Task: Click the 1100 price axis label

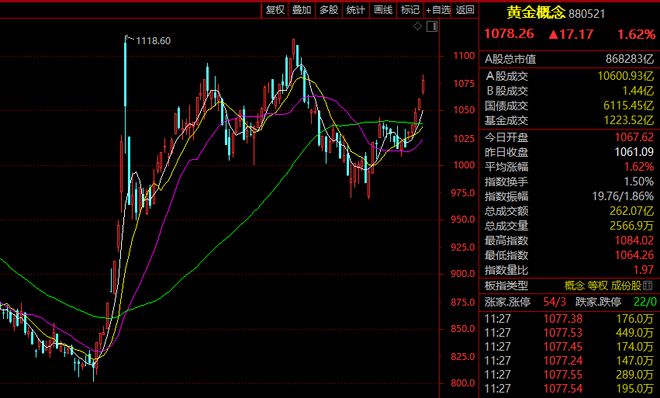Action: point(464,56)
